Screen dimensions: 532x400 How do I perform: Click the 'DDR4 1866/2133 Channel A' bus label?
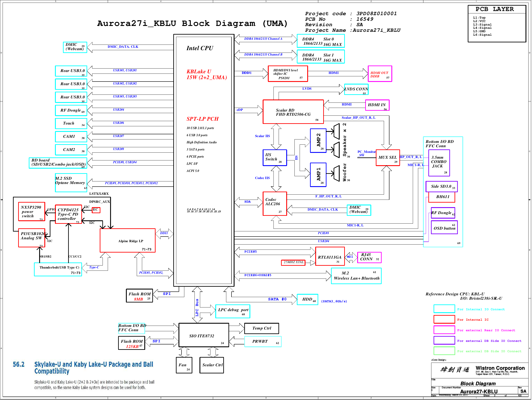click(x=263, y=39)
